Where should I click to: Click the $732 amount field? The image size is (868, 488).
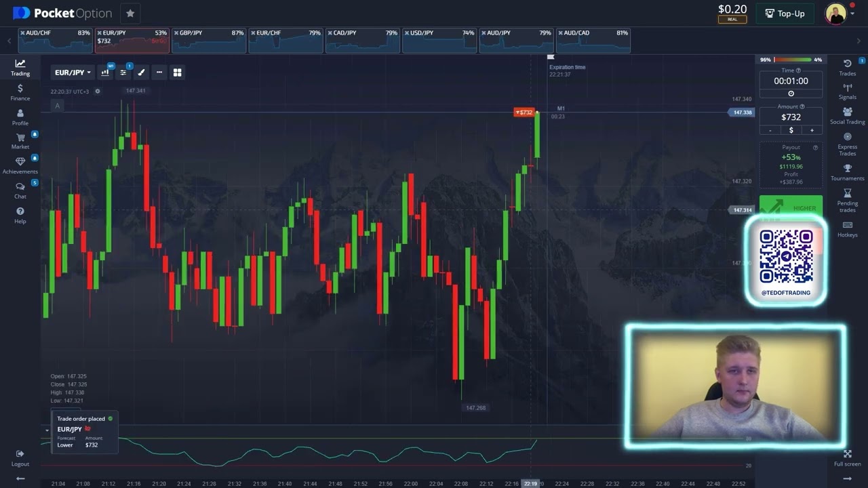pyautogui.click(x=791, y=117)
